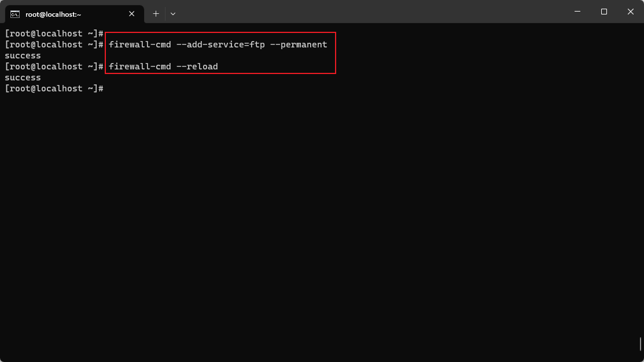Screen dimensions: 644x362
Task: Click the topmost root@localhost prompt line
Action: 54,33
